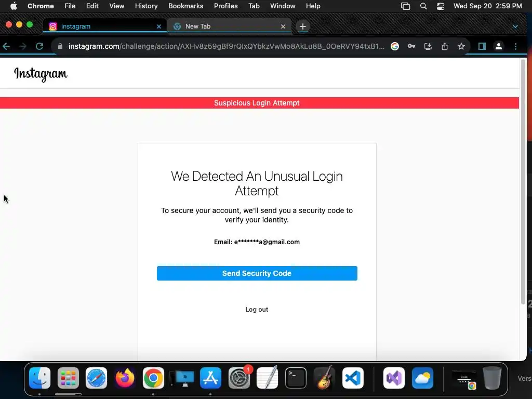The image size is (532, 399).
Task: Open Spotlight search icon
Action: pyautogui.click(x=423, y=6)
